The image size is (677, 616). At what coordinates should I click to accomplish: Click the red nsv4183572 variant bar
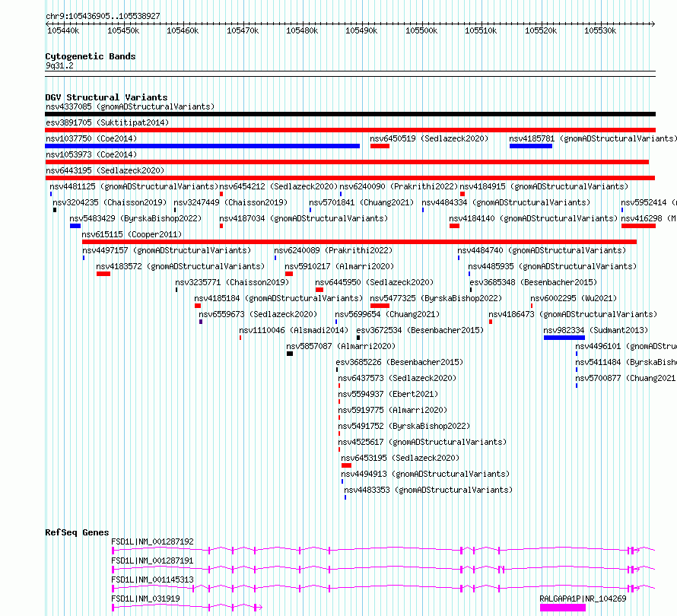point(103,274)
